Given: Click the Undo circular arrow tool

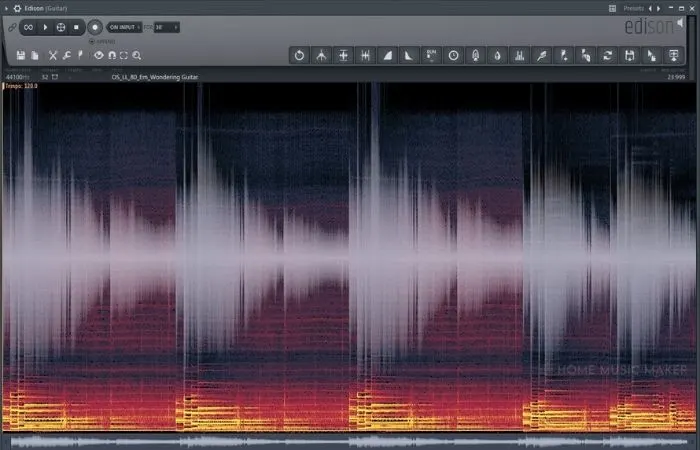Looking at the screenshot, I should pyautogui.click(x=299, y=55).
